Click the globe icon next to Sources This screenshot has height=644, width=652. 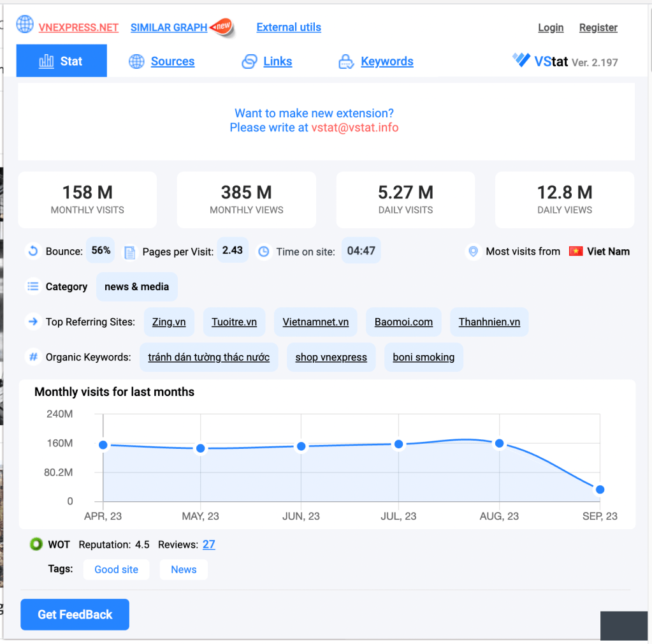coord(136,61)
